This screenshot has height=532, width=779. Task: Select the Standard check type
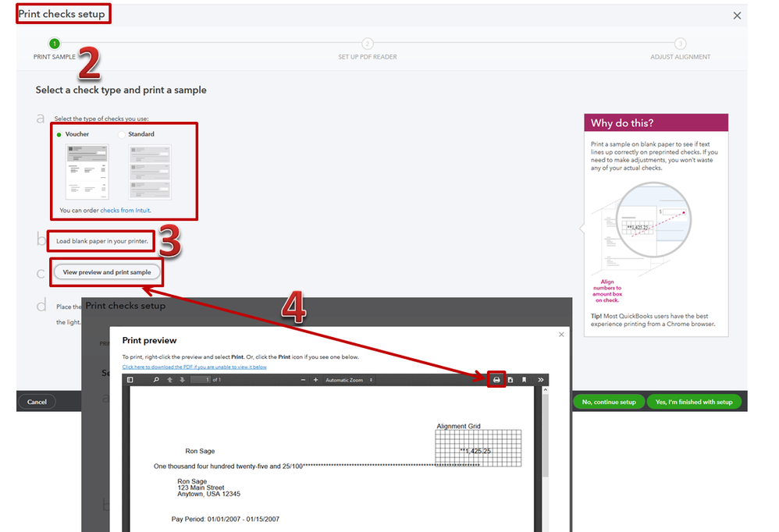click(122, 134)
